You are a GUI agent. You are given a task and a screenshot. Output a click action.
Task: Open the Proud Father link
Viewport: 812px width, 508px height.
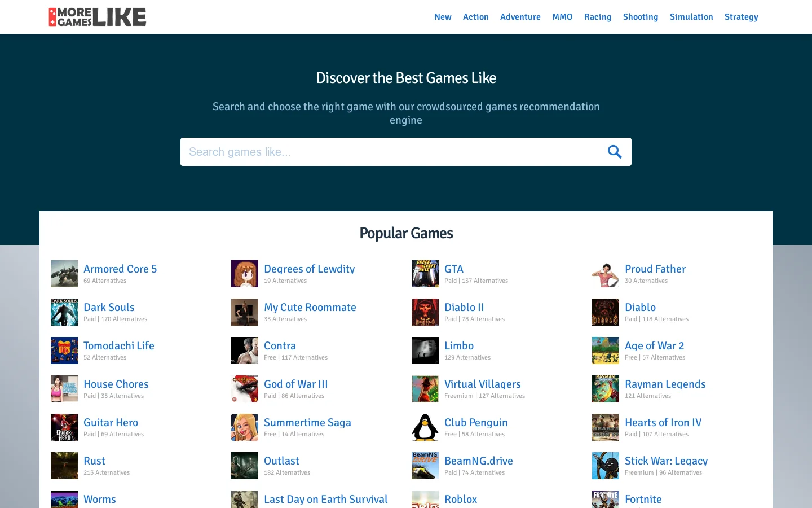tap(655, 269)
